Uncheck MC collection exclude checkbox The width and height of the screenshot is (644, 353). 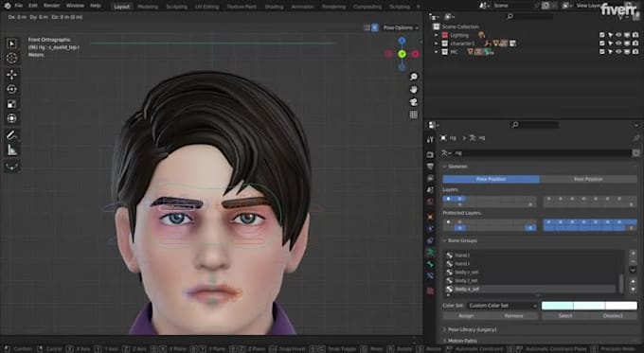tap(602, 52)
